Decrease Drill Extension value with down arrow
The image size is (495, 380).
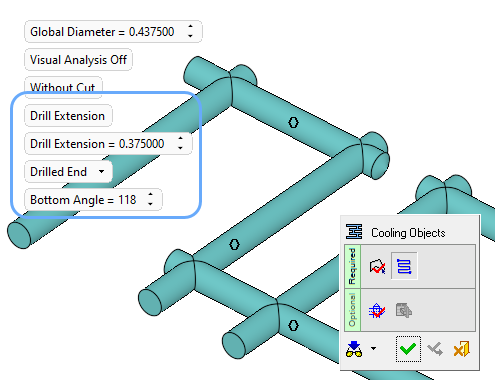click(180, 148)
